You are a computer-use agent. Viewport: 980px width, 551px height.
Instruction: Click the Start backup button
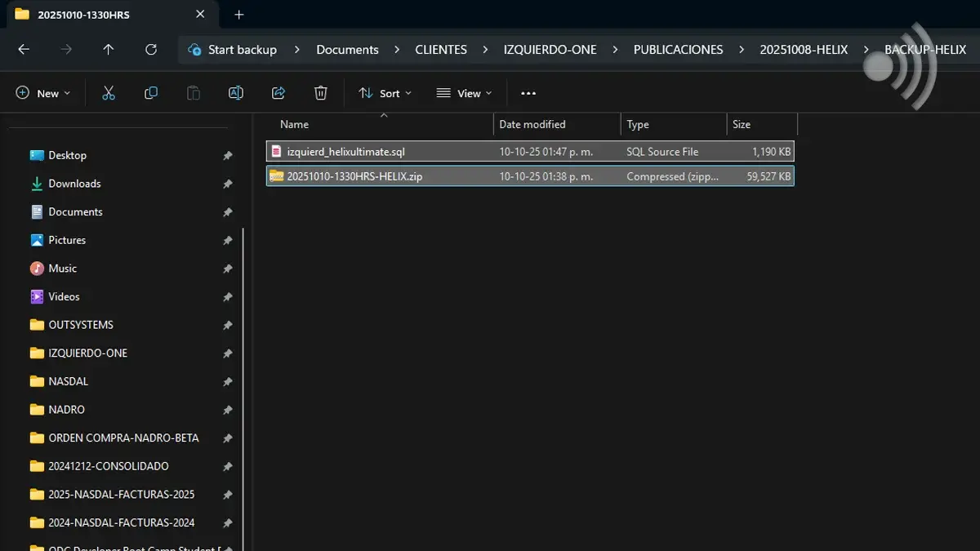point(233,50)
